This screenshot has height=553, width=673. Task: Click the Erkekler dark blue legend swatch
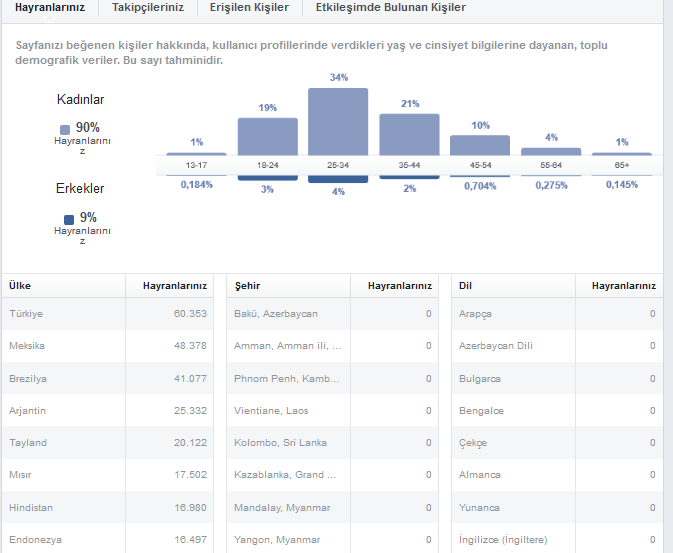pyautogui.click(x=69, y=219)
